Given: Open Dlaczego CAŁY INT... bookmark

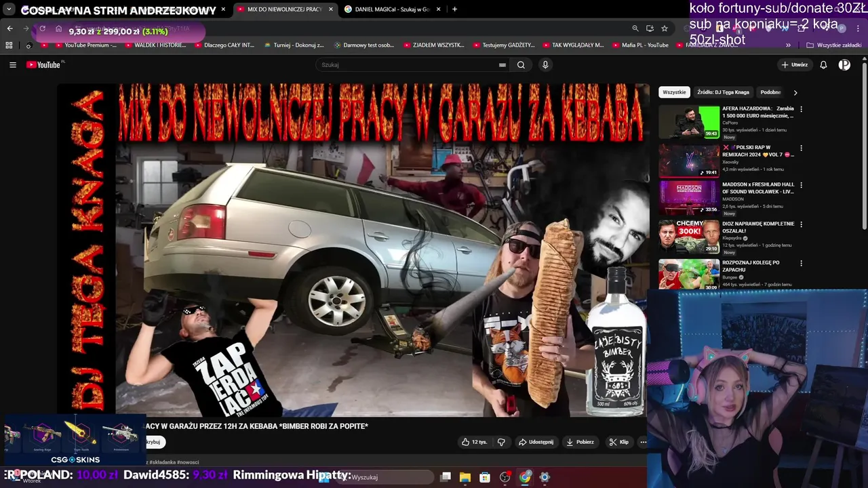Looking at the screenshot, I should coord(223,45).
